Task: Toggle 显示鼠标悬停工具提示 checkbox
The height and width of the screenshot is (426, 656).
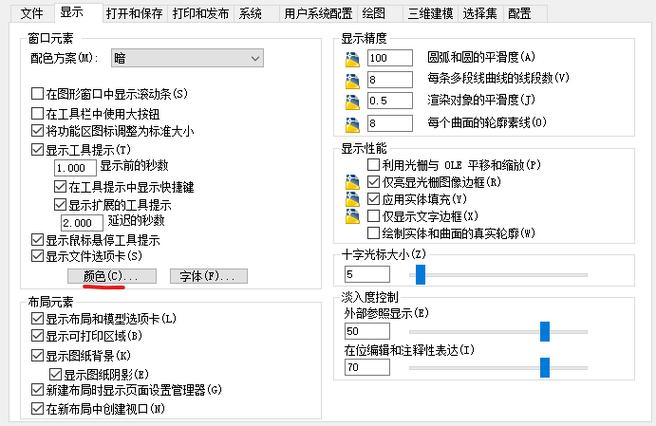Action: [x=37, y=240]
